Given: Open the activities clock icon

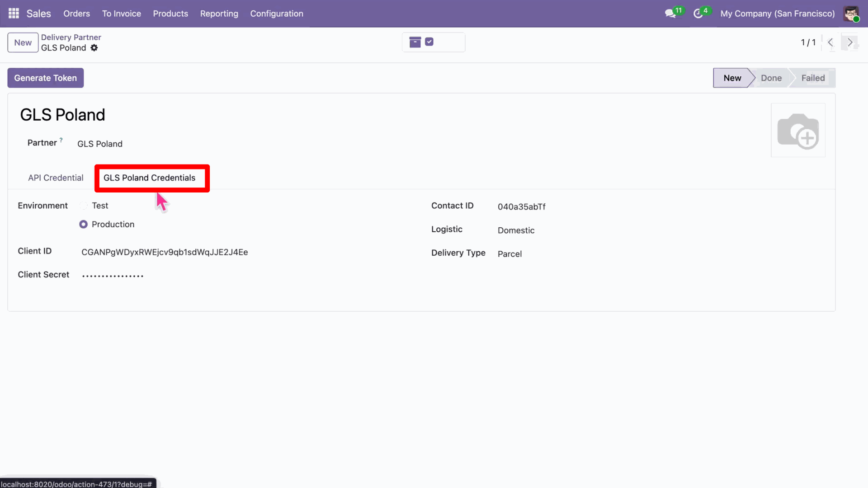Looking at the screenshot, I should click(x=698, y=14).
